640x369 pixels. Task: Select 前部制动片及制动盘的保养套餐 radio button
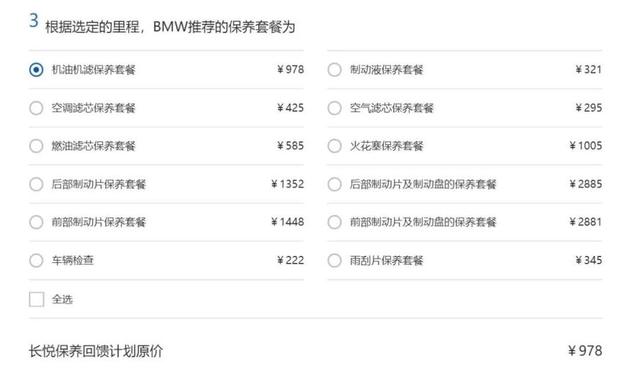(x=334, y=222)
